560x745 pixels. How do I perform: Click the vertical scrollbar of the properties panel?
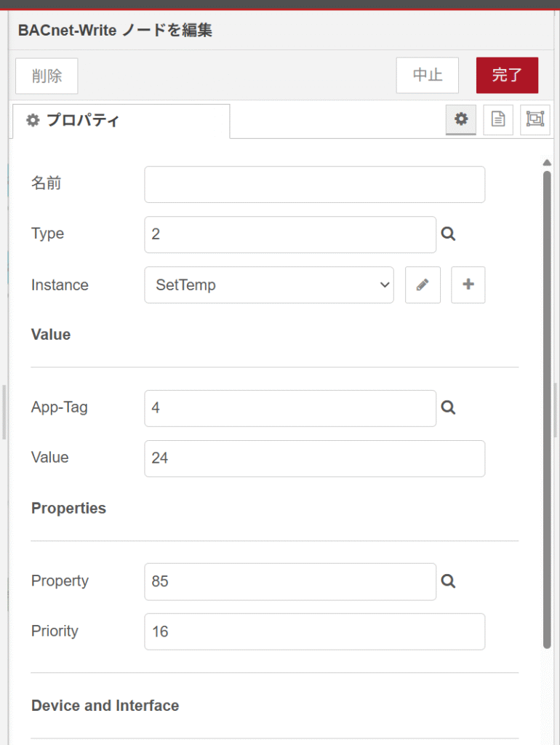pos(547,409)
